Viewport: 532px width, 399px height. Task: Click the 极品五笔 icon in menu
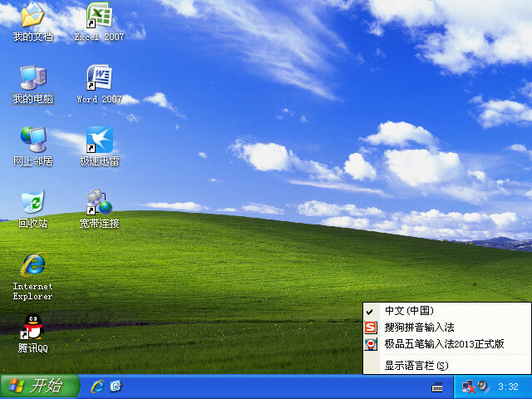tap(371, 344)
